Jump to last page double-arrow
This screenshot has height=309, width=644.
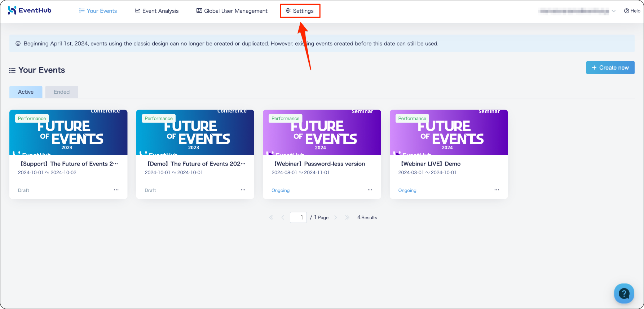[x=347, y=217]
